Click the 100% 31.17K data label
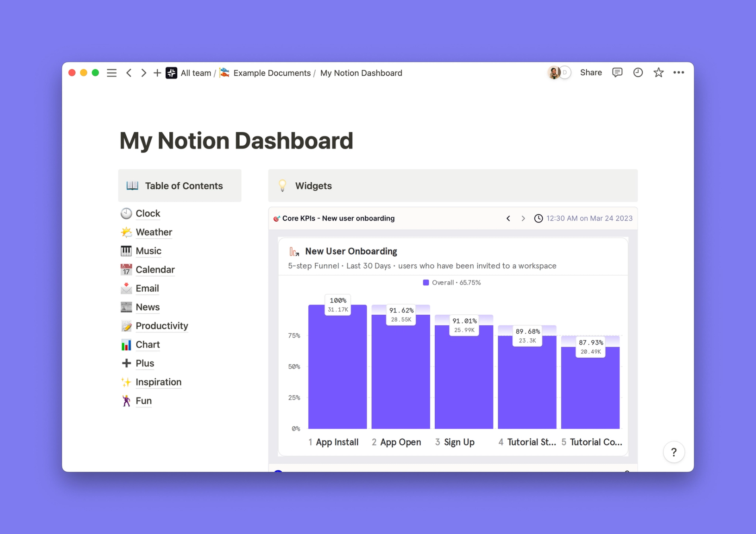Viewport: 756px width, 534px height. 338,305
